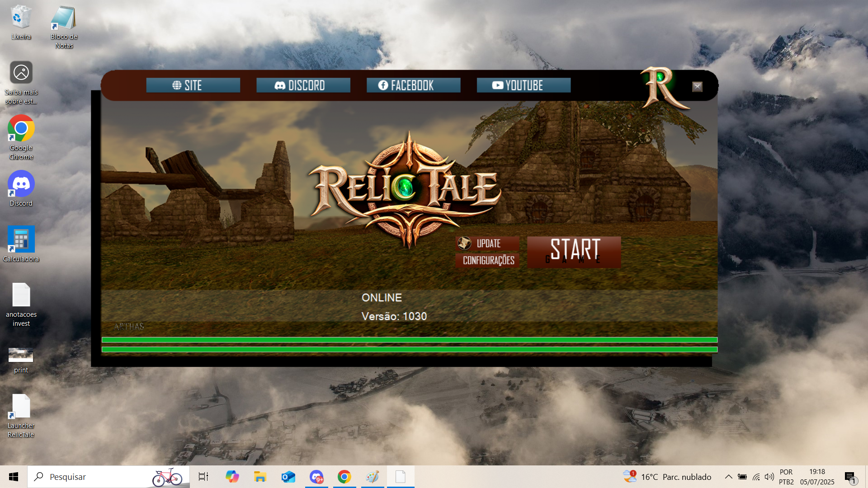Viewport: 868px width, 488px height.
Task: Select the Discord desktop shortcut
Action: point(21,188)
